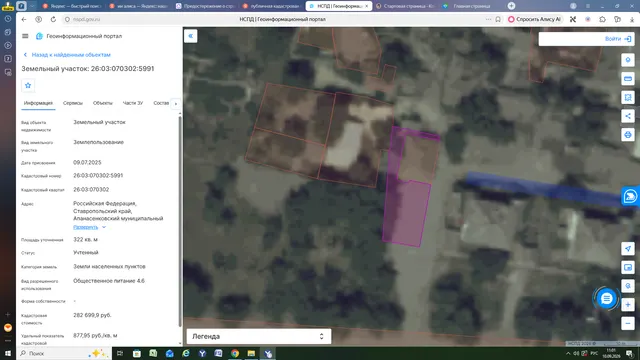Click the Развернуть address link

click(86, 227)
